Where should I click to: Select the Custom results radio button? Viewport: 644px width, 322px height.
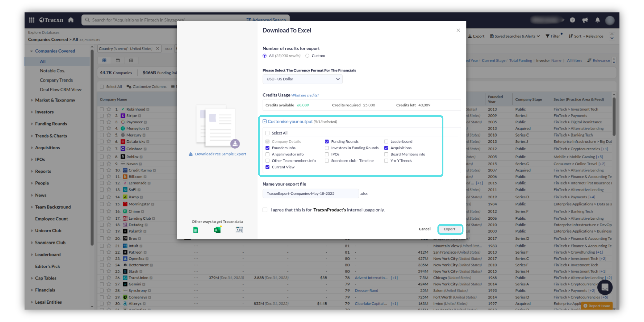(x=307, y=56)
